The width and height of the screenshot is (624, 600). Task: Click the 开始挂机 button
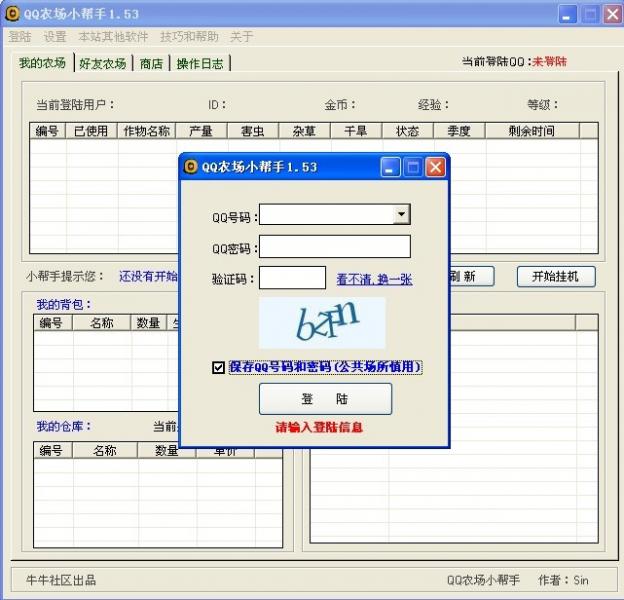coord(556,276)
